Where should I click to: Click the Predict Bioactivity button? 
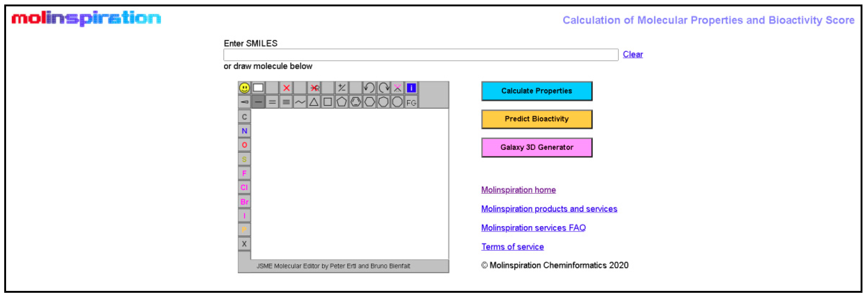click(x=537, y=119)
